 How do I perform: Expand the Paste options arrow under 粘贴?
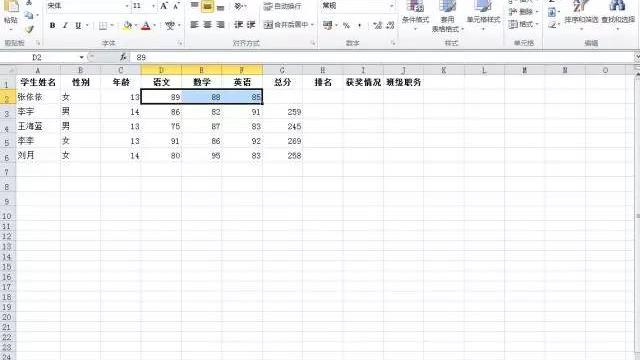point(11,29)
